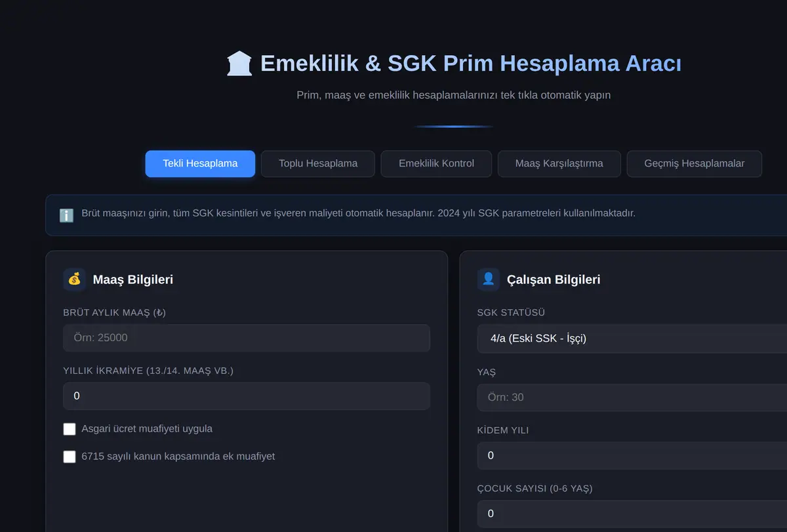Switch to the Tekli Hesaplama tab
Image resolution: width=787 pixels, height=532 pixels.
pos(200,163)
